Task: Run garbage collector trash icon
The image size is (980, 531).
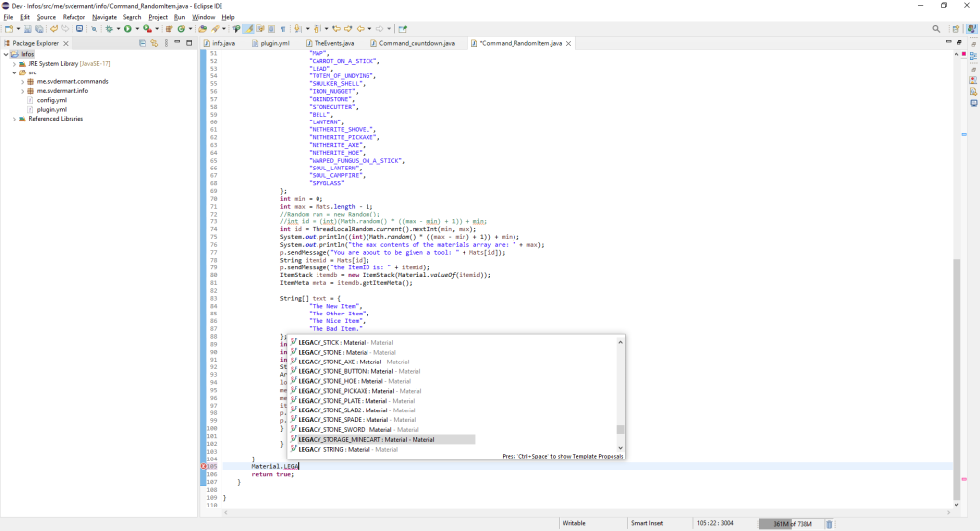Action: 829,524
